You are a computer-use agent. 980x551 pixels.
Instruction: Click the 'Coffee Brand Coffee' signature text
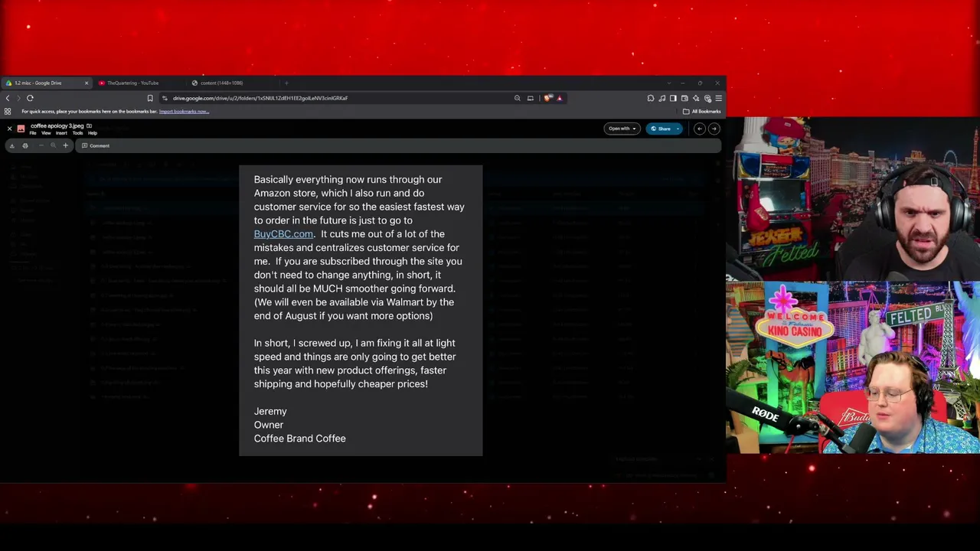300,439
